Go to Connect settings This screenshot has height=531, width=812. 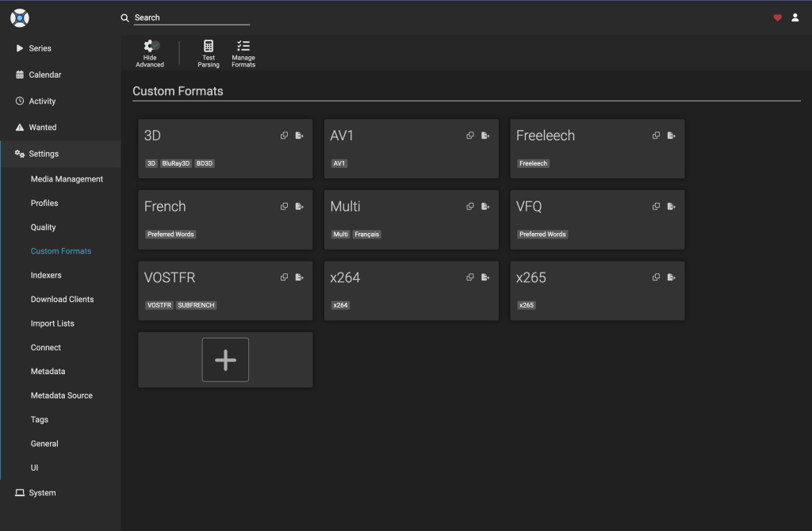click(45, 347)
